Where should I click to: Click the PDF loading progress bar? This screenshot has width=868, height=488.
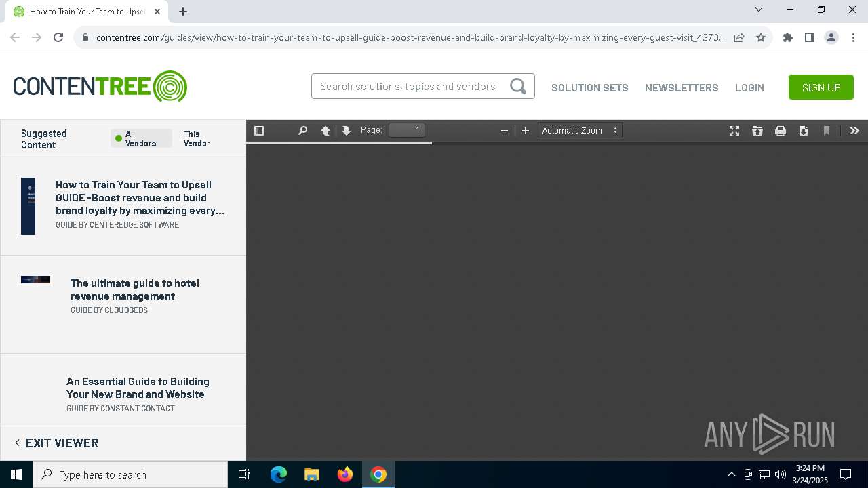(x=339, y=142)
